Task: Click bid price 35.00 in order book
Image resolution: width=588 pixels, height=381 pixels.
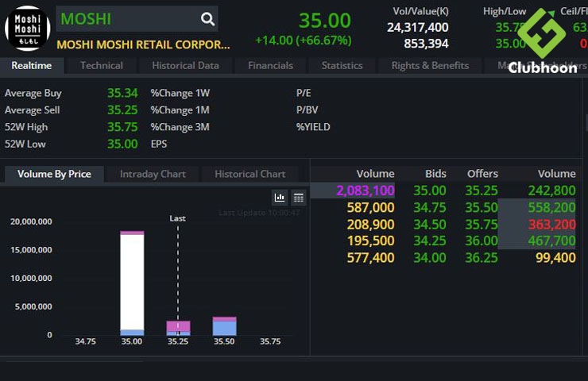Action: tap(430, 190)
